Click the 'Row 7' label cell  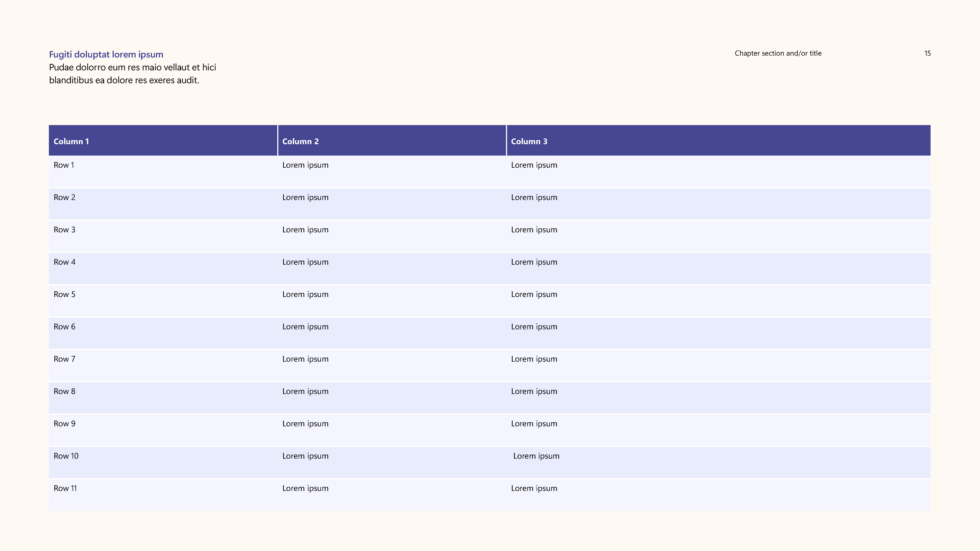pos(163,366)
